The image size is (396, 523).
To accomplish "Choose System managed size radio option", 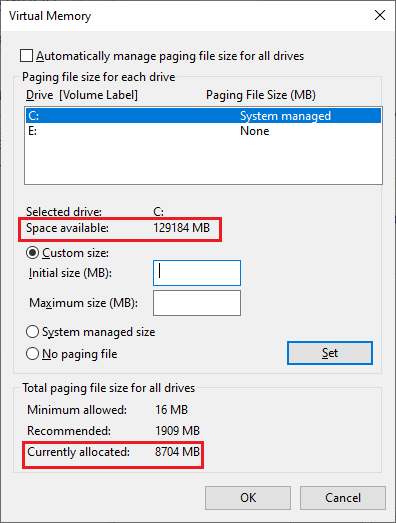I will pyautogui.click(x=32, y=332).
